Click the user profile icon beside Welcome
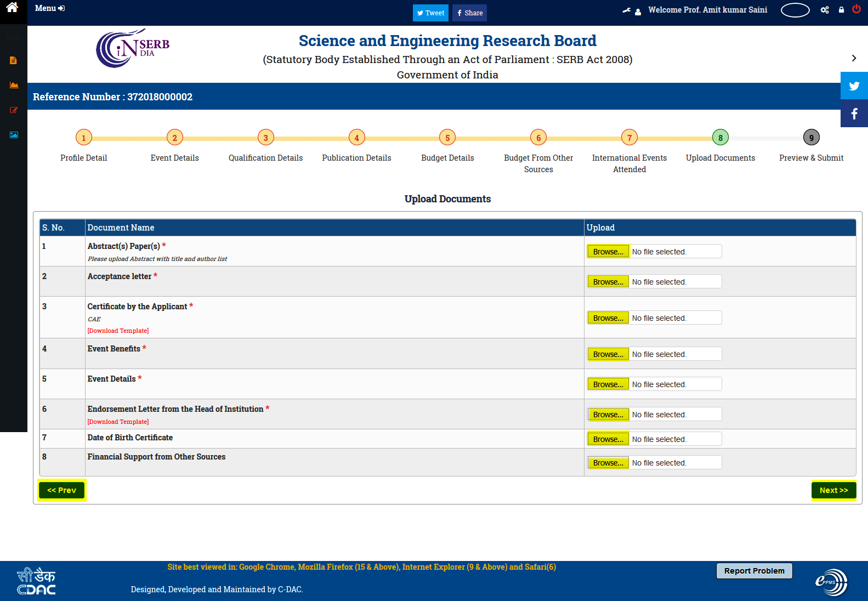868x601 pixels. coord(638,12)
